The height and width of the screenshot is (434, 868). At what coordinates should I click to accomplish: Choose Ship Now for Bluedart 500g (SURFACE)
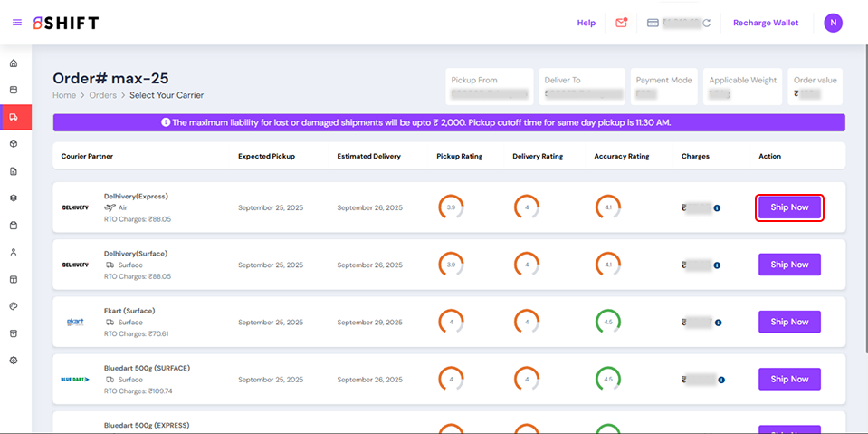click(789, 379)
